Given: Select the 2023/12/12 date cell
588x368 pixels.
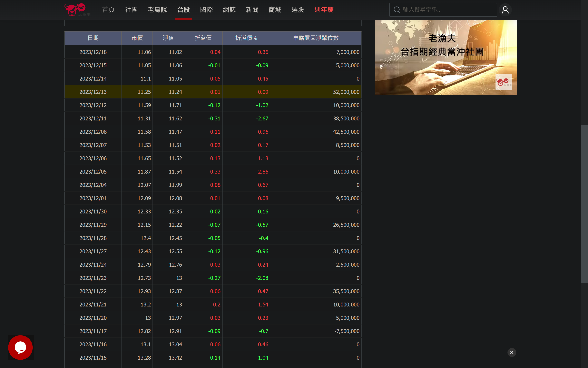Looking at the screenshot, I should [93, 105].
